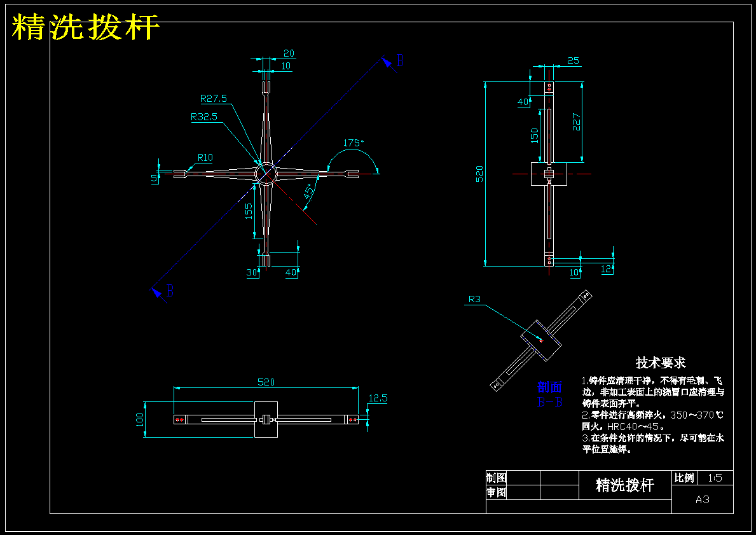Select the 100 height dimension text
The image size is (756, 535).
point(140,420)
